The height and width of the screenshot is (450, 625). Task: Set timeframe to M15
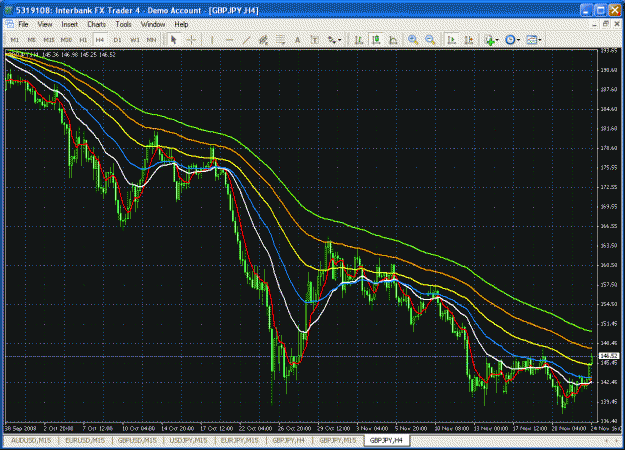[49, 40]
